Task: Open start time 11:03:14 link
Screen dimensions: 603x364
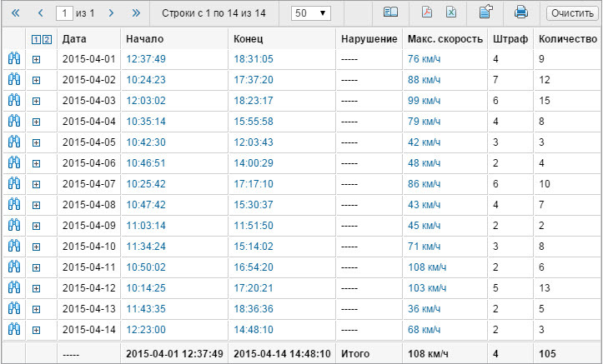Action: click(146, 226)
